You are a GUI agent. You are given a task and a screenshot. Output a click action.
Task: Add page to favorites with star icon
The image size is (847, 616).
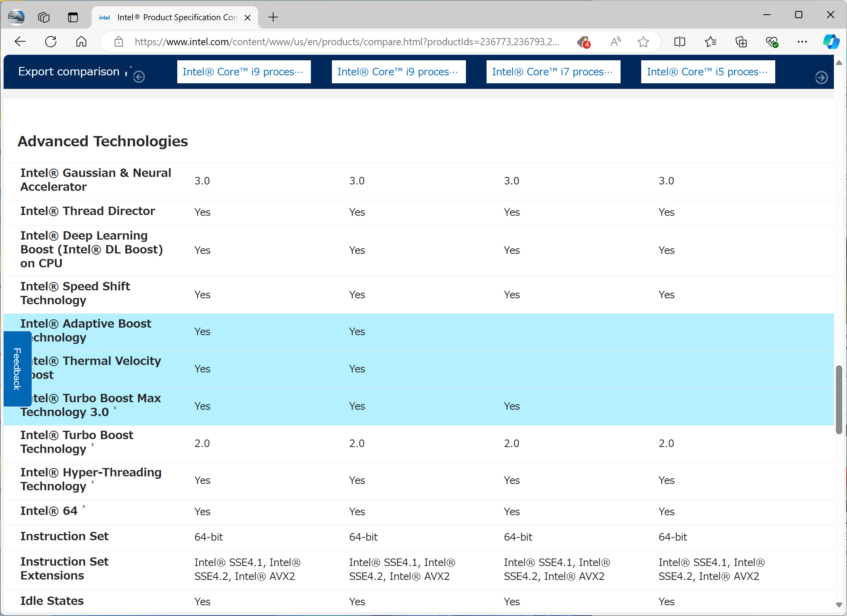click(643, 42)
